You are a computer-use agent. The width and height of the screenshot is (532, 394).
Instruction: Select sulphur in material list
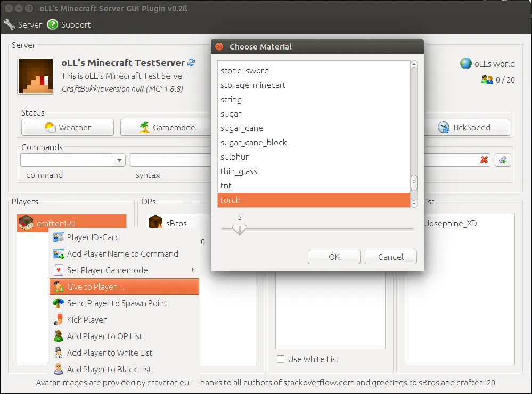coord(314,157)
